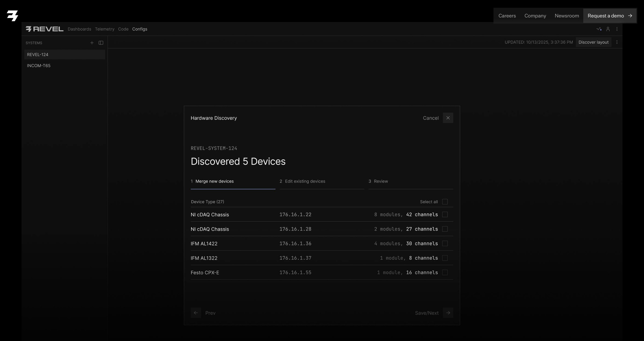Open the Telemetry menu item
The image size is (644, 341).
click(105, 29)
